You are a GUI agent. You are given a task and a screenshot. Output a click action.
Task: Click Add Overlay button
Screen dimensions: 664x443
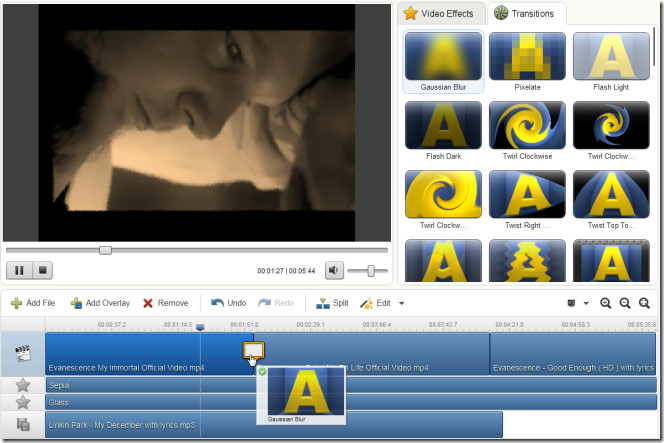(x=100, y=303)
